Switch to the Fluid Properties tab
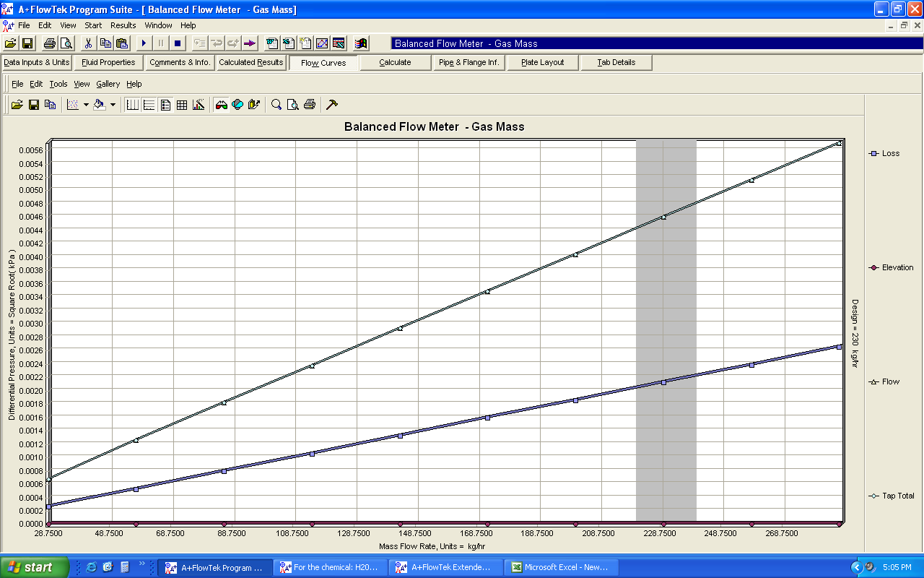924x578 pixels. [108, 62]
